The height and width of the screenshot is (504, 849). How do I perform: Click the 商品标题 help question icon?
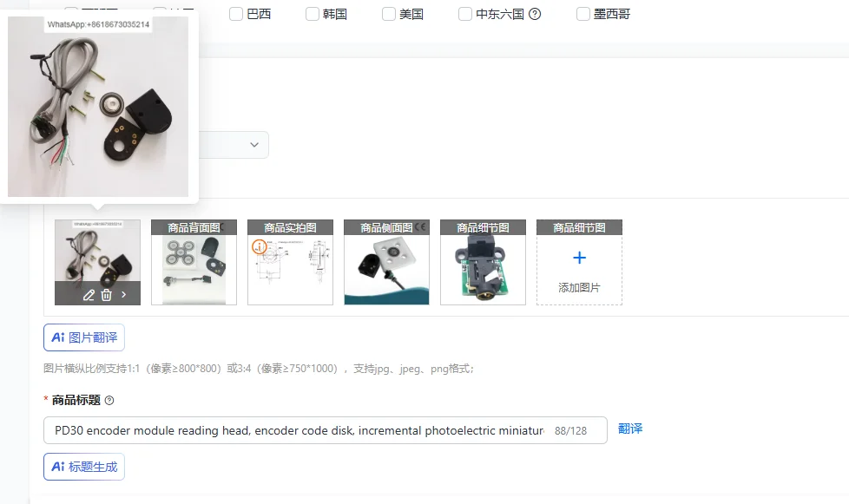[109, 401]
